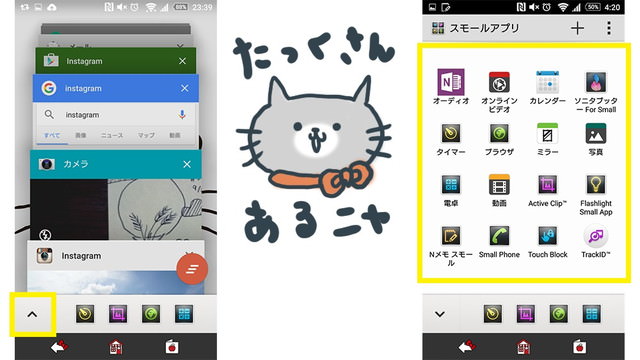
Task: Open the ブラウザ small app in the grid
Action: [499, 134]
